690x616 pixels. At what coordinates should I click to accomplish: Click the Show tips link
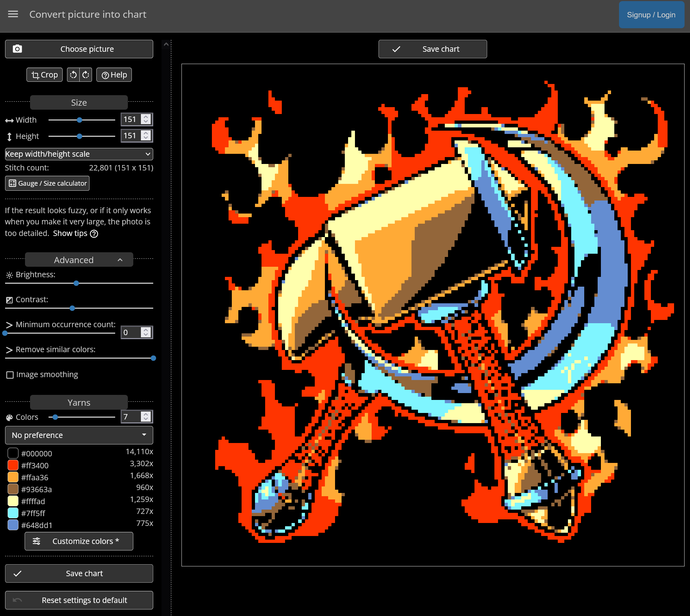pyautogui.click(x=70, y=233)
